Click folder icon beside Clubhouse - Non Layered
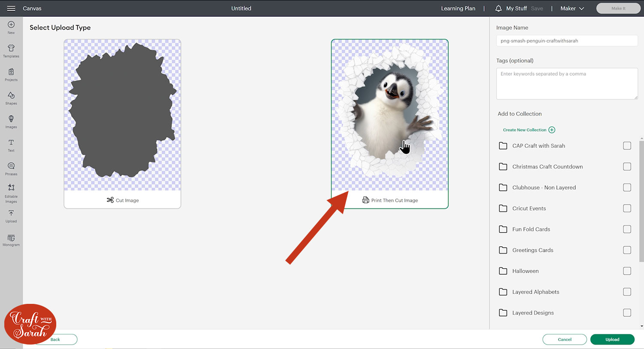644x349 pixels. 503,187
